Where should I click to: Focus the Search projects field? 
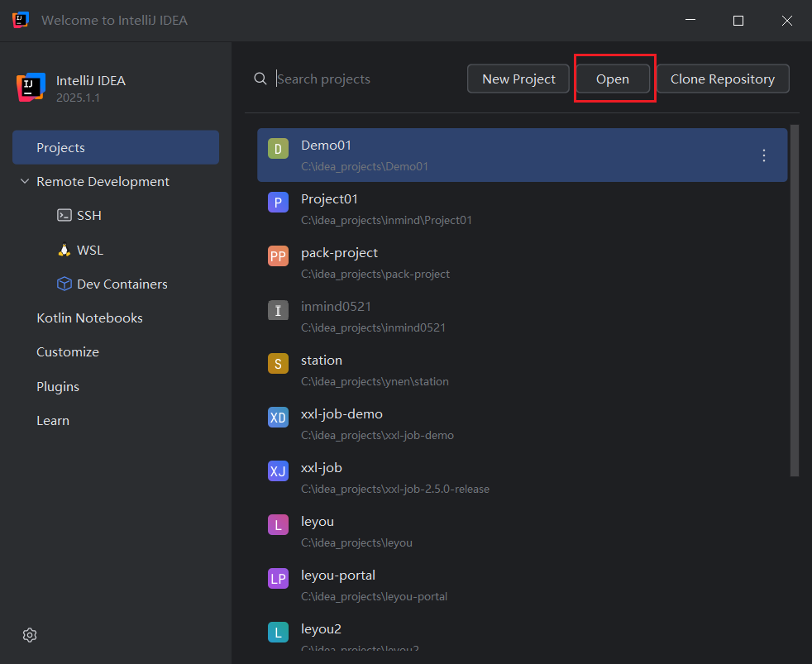click(x=365, y=79)
